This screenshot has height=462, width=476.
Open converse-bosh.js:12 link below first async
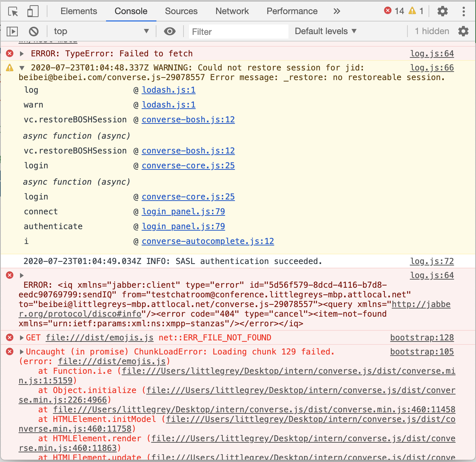pyautogui.click(x=188, y=151)
